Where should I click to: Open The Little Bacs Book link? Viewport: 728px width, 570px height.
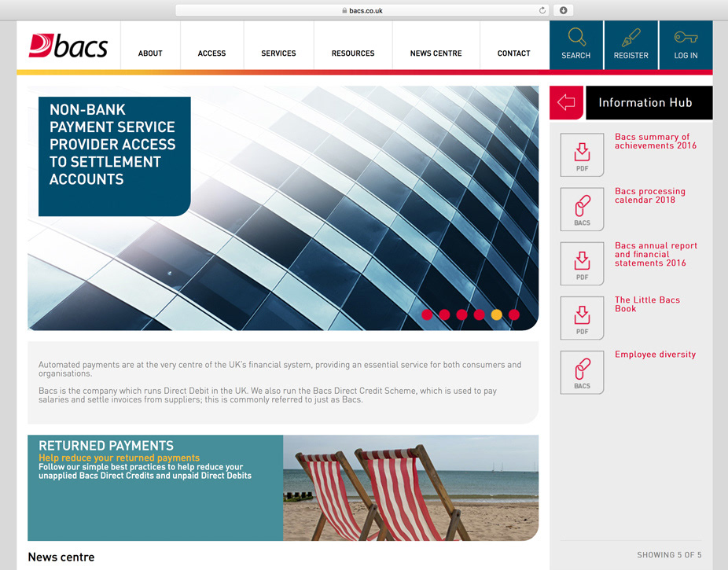[647, 304]
